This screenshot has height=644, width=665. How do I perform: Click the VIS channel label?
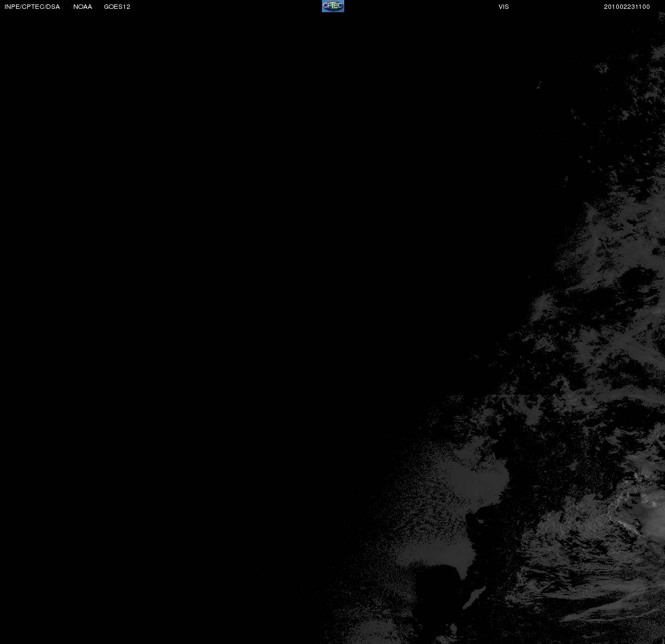click(x=504, y=7)
